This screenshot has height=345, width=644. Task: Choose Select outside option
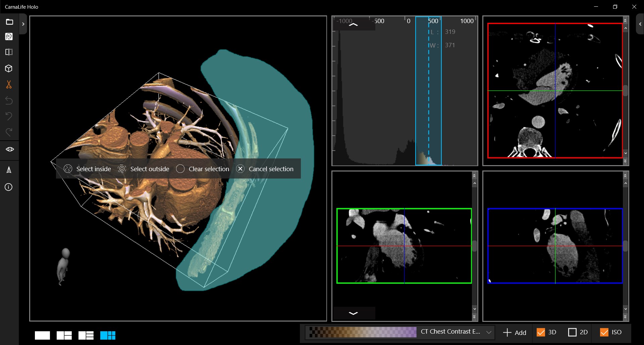point(144,169)
